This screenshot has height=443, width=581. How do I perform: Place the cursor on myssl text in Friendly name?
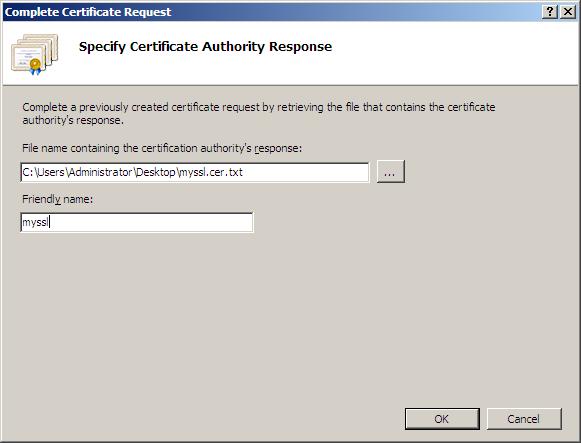[x=36, y=223]
